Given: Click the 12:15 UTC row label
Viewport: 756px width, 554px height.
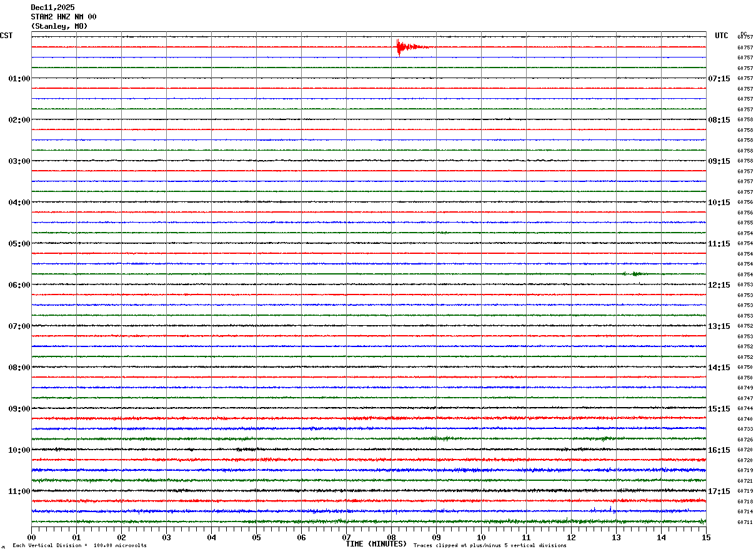Looking at the screenshot, I should click(719, 285).
